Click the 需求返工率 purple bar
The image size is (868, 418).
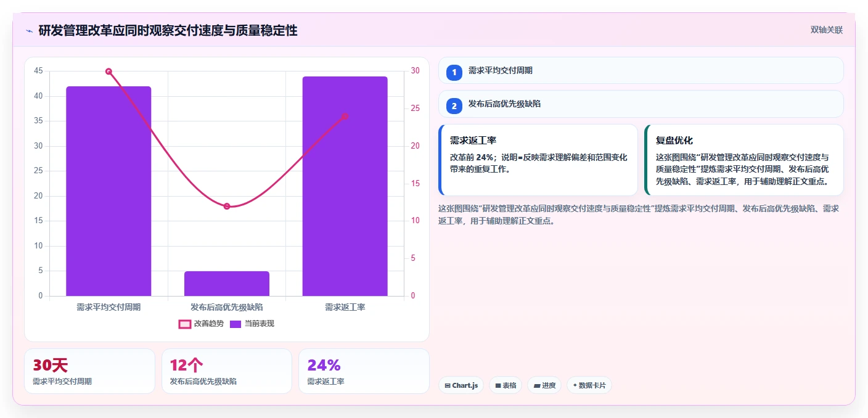click(x=345, y=186)
